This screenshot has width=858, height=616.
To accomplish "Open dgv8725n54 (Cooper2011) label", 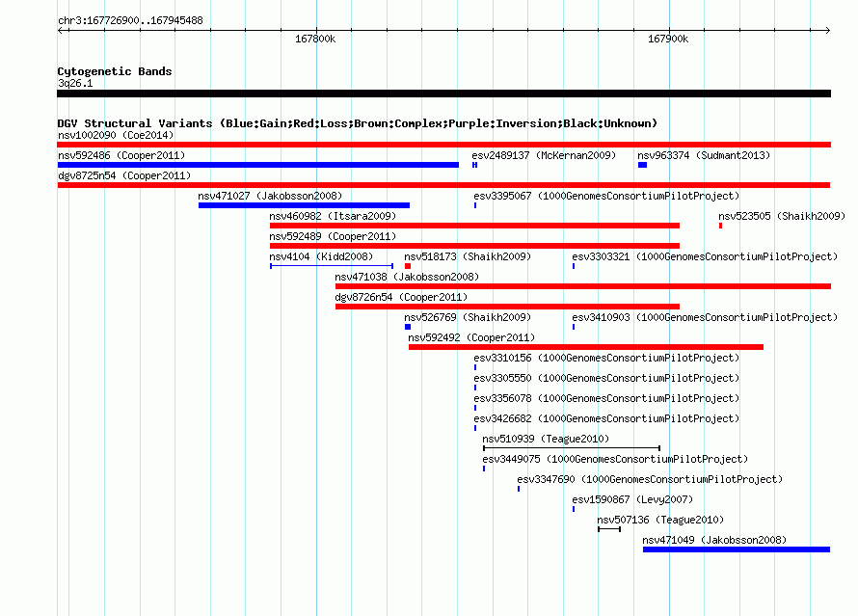I will pyautogui.click(x=124, y=175).
